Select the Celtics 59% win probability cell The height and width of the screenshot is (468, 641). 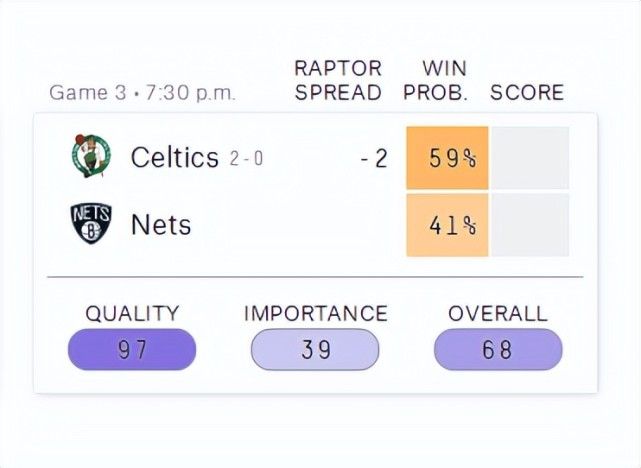coord(447,158)
